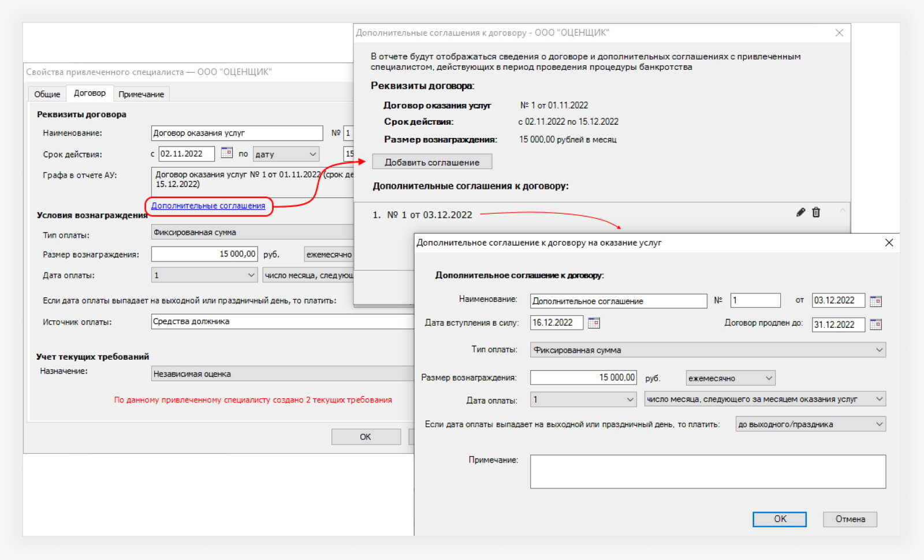924x560 pixels.
Task: Click OK in specialist properties window
Action: pyautogui.click(x=366, y=437)
